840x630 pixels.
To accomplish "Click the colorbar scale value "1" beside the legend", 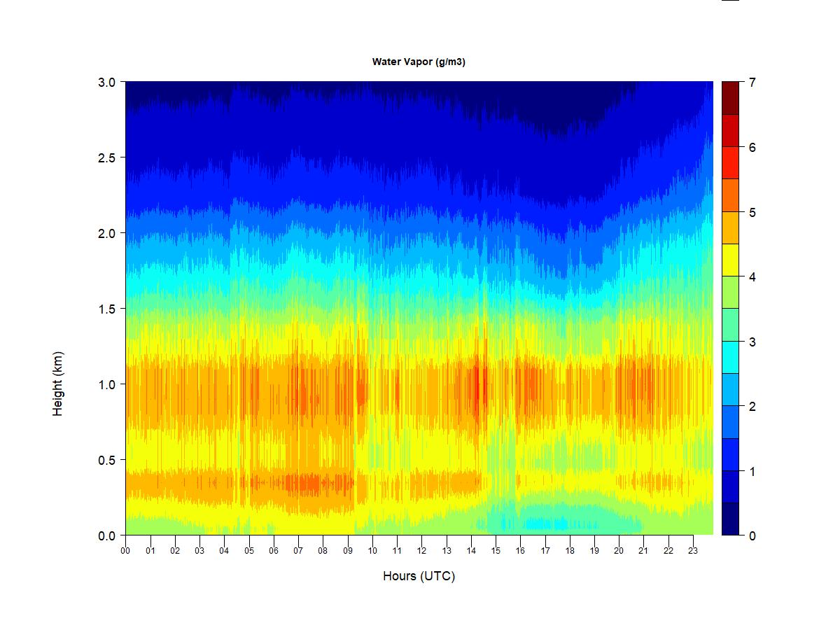I will click(752, 471).
